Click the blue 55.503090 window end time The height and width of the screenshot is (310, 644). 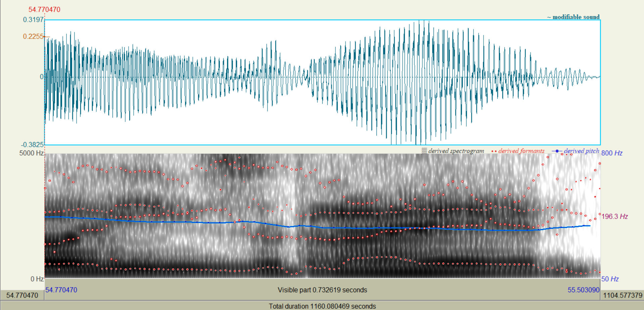583,290
